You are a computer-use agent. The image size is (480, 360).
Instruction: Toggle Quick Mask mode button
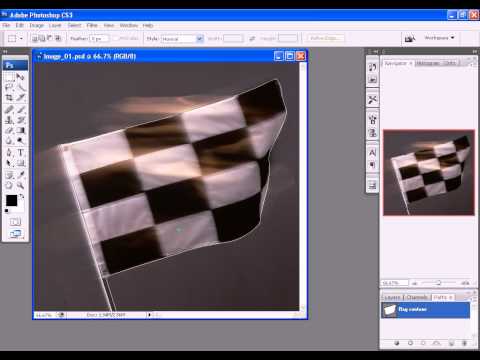[x=15, y=222]
